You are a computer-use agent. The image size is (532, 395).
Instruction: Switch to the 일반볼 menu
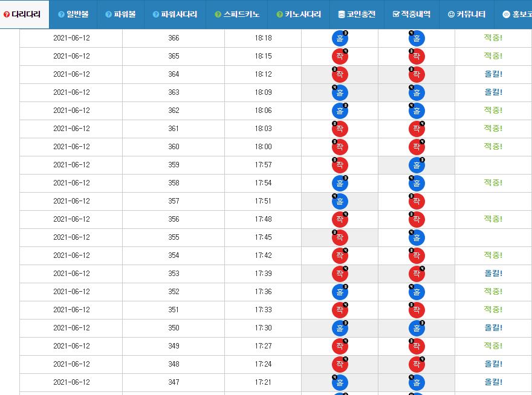click(73, 14)
